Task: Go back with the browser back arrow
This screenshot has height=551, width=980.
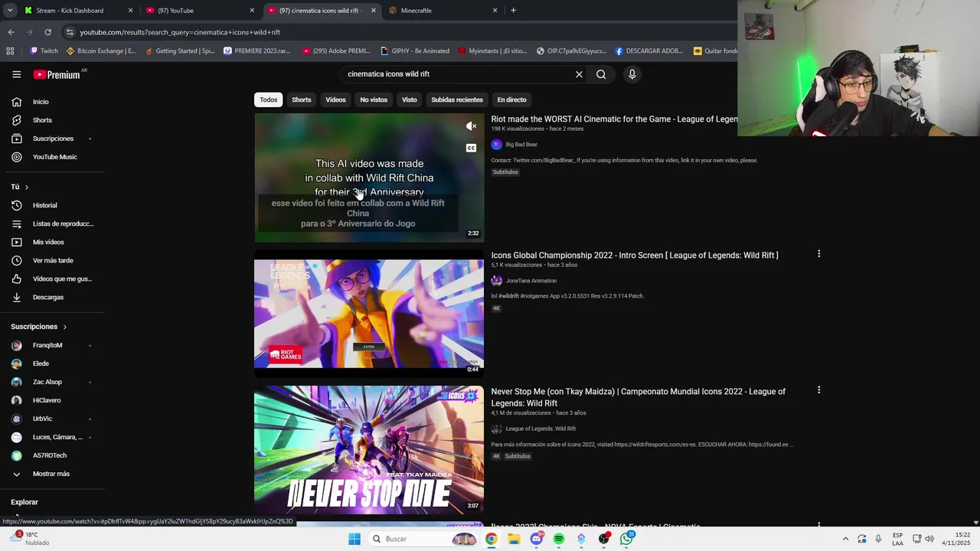Action: 11,32
